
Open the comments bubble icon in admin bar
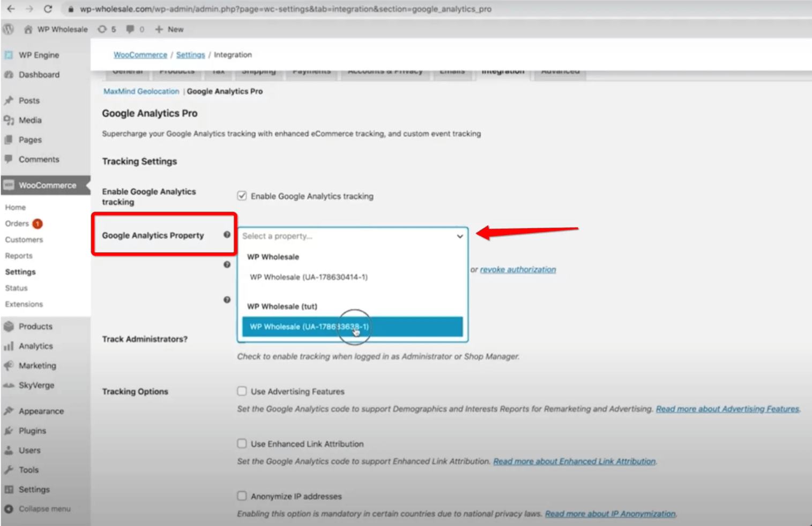[130, 29]
